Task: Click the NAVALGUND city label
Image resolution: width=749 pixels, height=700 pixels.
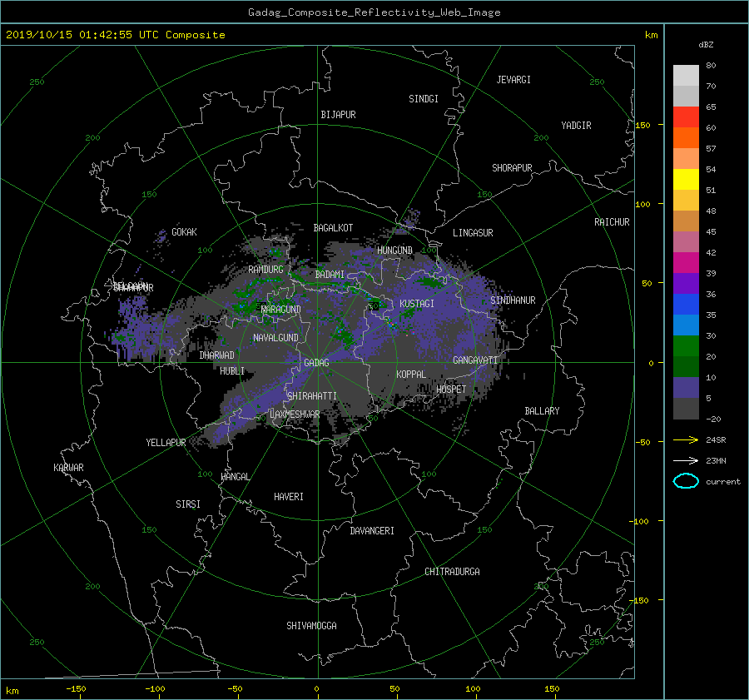Action: coord(275,338)
